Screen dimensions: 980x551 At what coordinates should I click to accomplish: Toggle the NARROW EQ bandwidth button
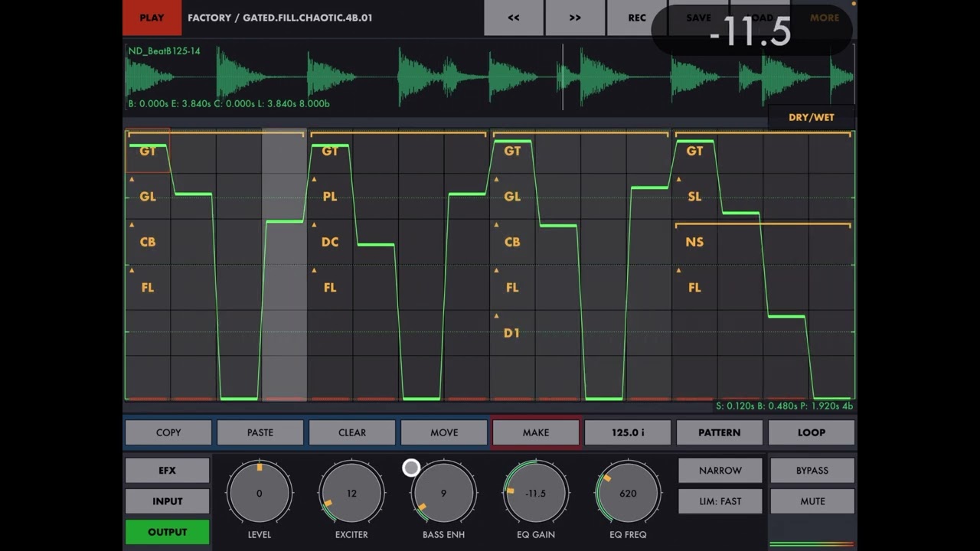point(720,471)
